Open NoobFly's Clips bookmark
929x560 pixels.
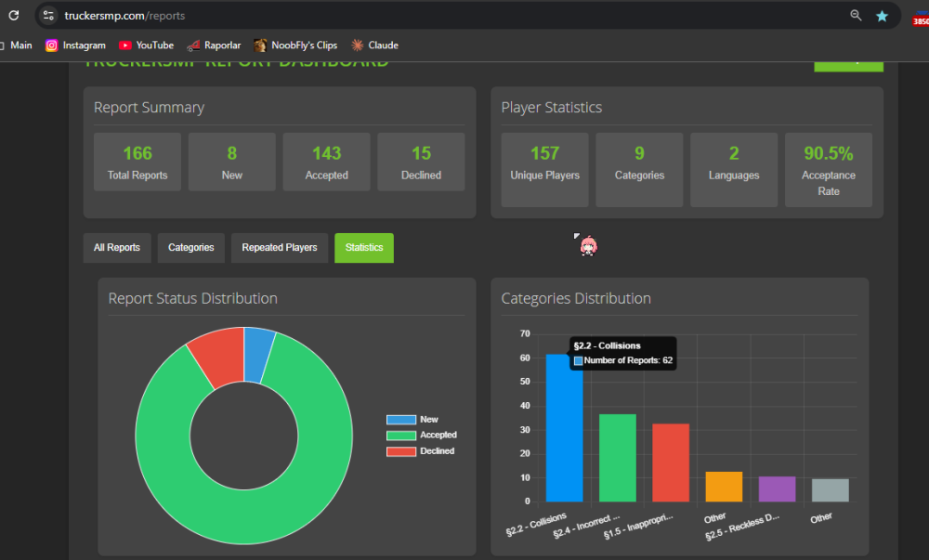297,45
